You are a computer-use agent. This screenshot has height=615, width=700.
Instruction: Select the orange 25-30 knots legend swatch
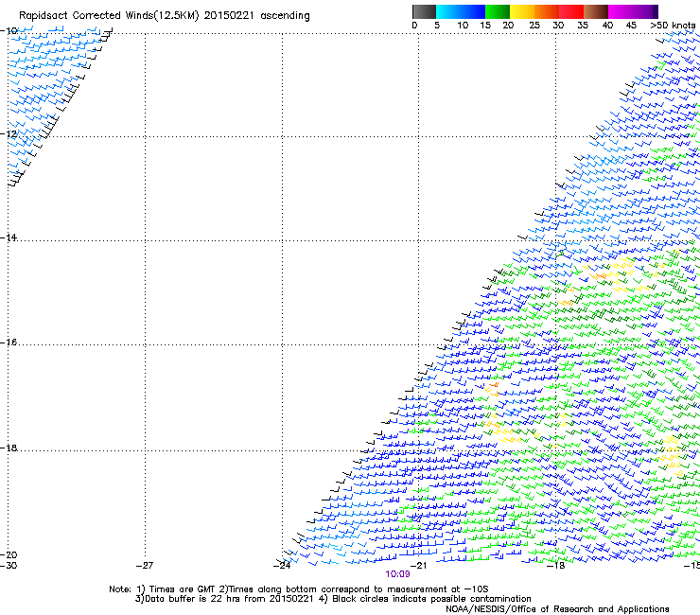pos(547,11)
